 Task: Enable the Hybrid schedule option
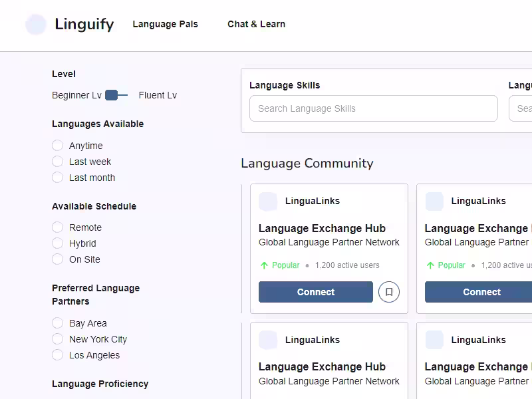(58, 243)
